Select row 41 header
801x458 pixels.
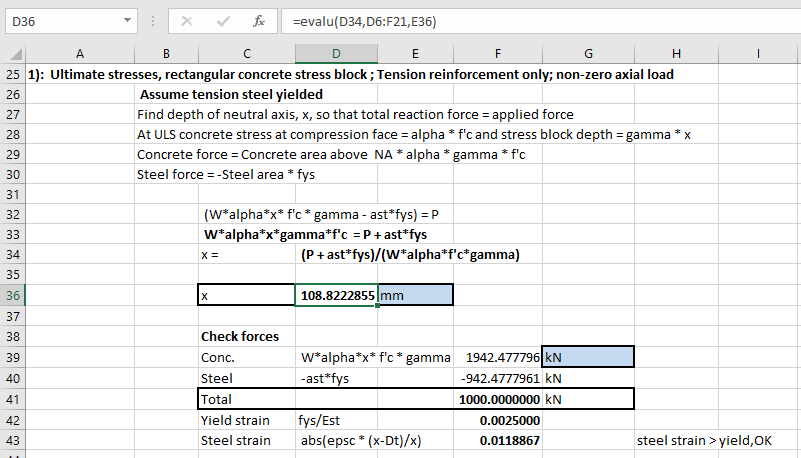pyautogui.click(x=13, y=399)
